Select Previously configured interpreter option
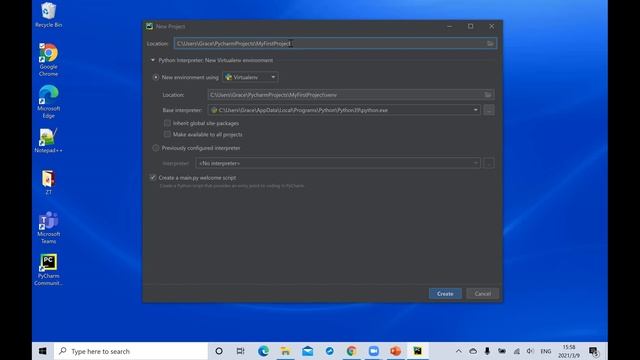The width and height of the screenshot is (640, 360). pyautogui.click(x=156, y=148)
